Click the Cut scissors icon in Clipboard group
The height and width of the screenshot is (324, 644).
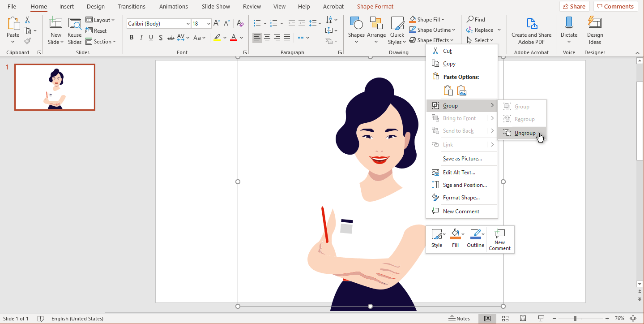point(28,20)
